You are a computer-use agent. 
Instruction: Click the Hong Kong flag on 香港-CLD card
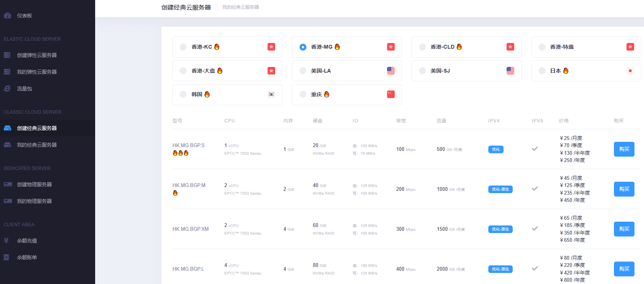[510, 47]
